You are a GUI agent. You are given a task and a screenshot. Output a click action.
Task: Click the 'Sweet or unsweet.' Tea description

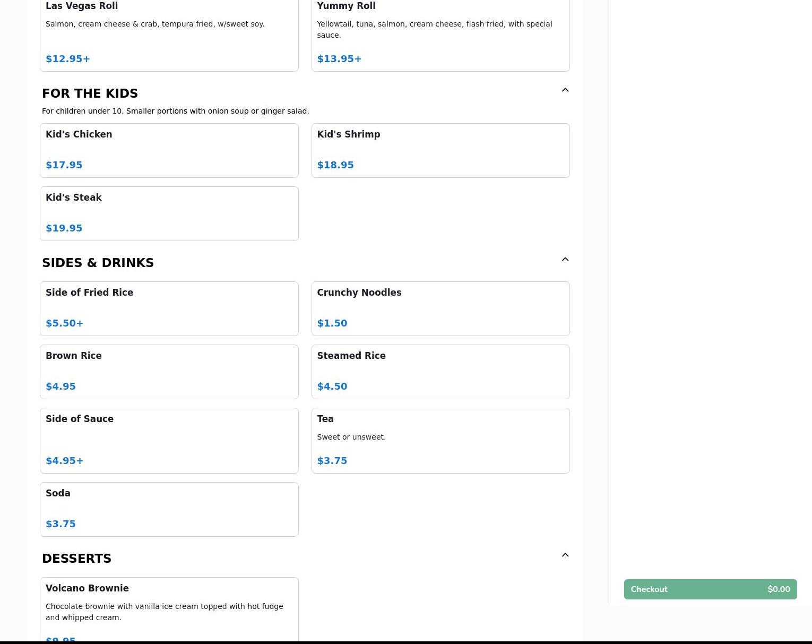tap(351, 437)
